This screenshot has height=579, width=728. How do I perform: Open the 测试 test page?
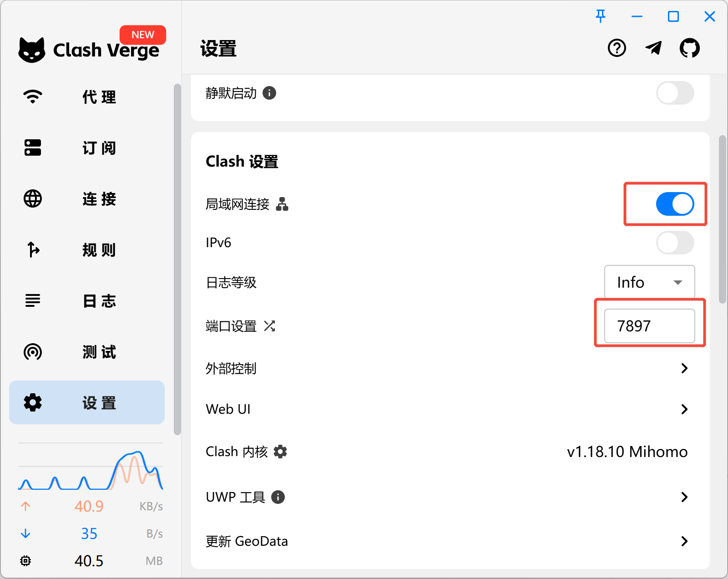pos(87,352)
